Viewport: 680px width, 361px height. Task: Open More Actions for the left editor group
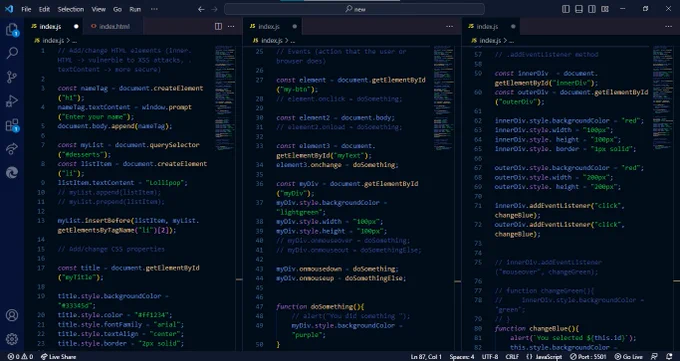231,26
